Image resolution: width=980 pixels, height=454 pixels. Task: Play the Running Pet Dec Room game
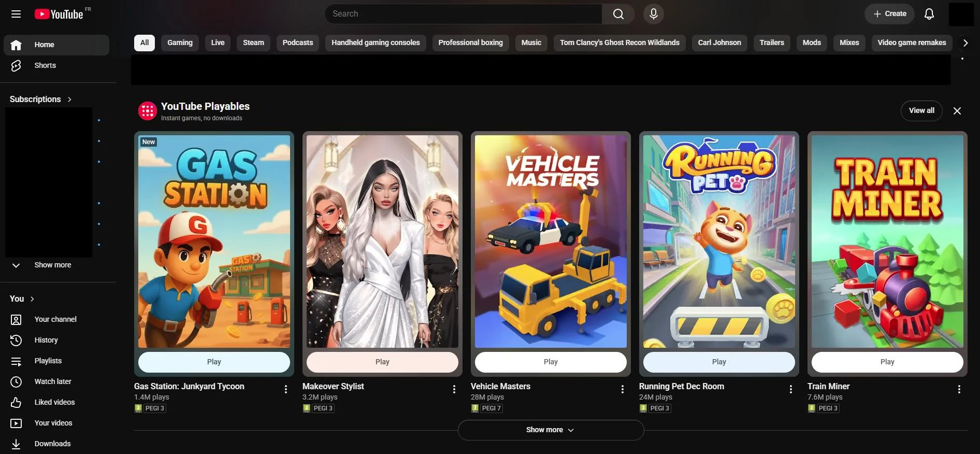click(719, 362)
